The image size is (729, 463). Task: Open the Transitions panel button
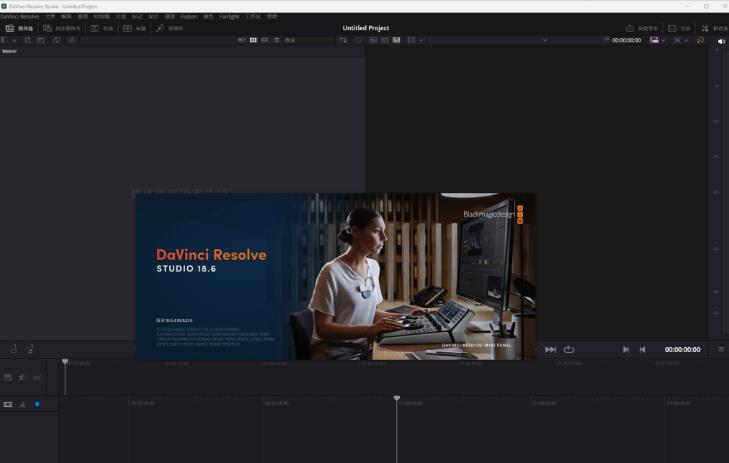102,28
